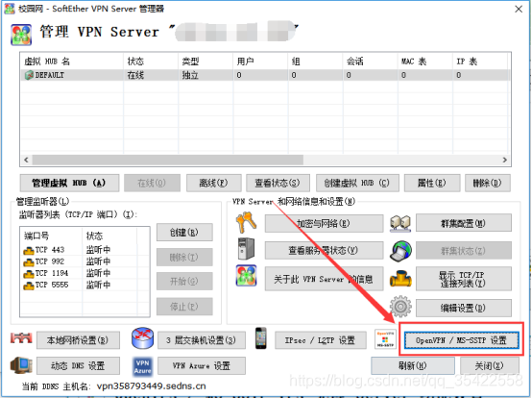Open 动态 DNS 设置
The height and width of the screenshot is (398, 532).
pos(78,365)
